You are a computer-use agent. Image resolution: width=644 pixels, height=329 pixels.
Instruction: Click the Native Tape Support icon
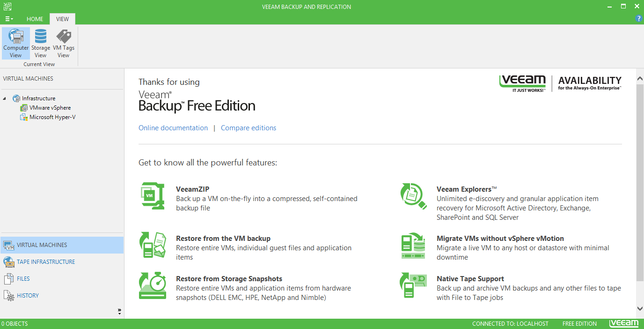click(413, 285)
